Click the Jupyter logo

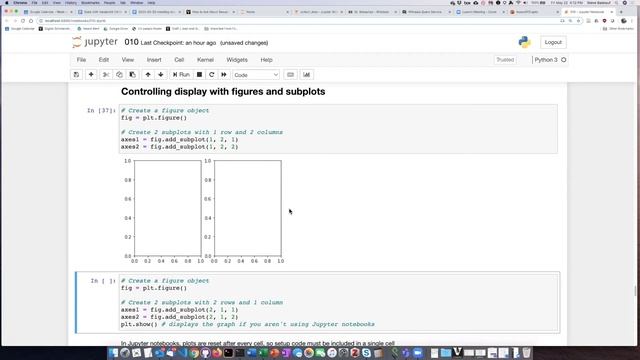95,42
